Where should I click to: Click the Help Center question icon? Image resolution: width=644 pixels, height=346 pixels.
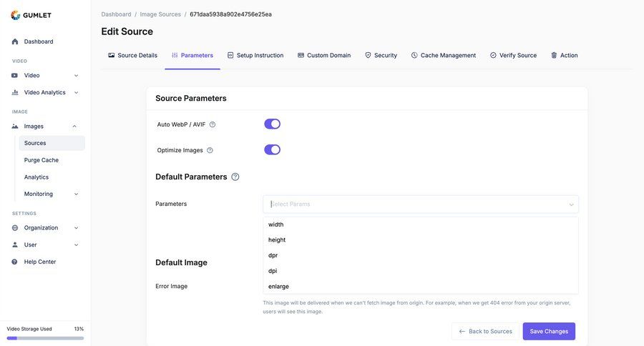coord(15,262)
